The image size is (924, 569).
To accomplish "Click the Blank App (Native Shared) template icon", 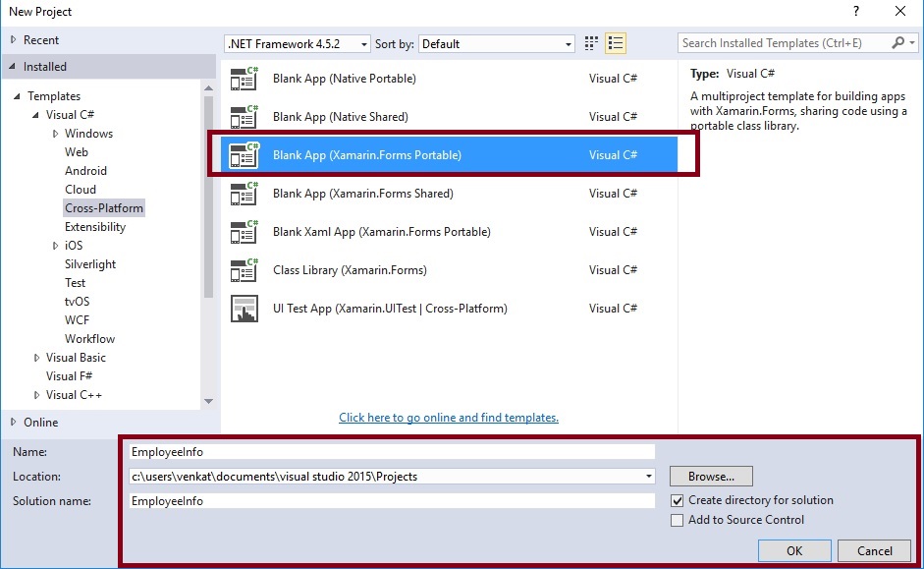I will (244, 117).
